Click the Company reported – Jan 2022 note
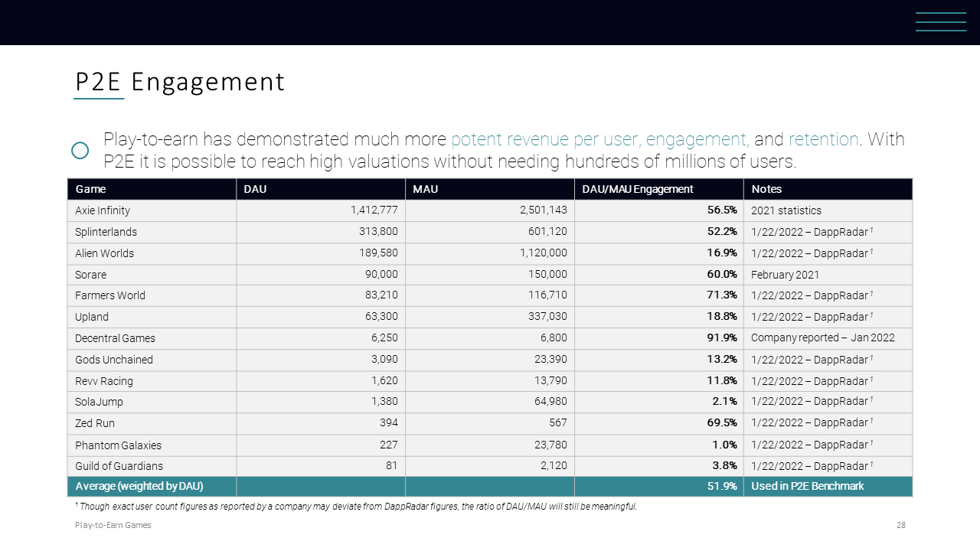The height and width of the screenshot is (551, 980). tap(823, 338)
